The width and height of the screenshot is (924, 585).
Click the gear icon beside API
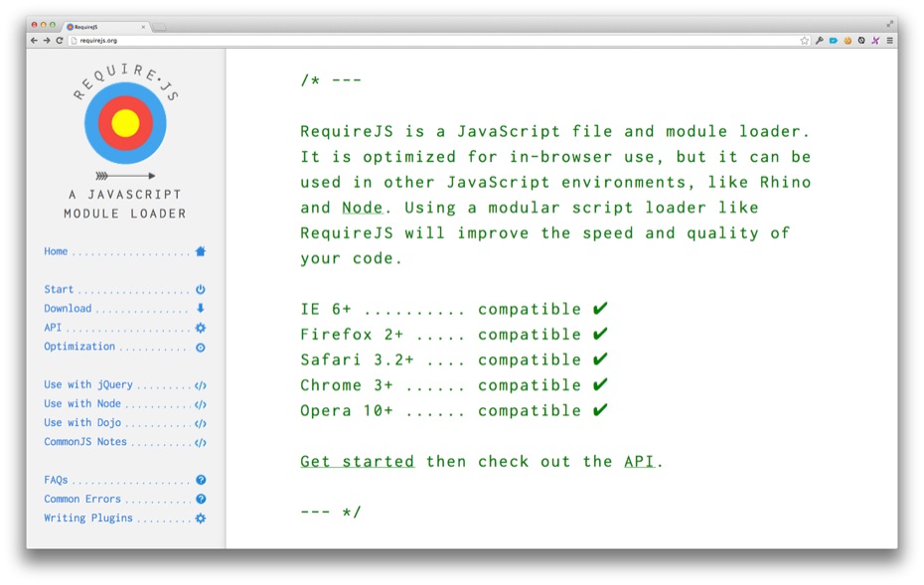(x=201, y=328)
